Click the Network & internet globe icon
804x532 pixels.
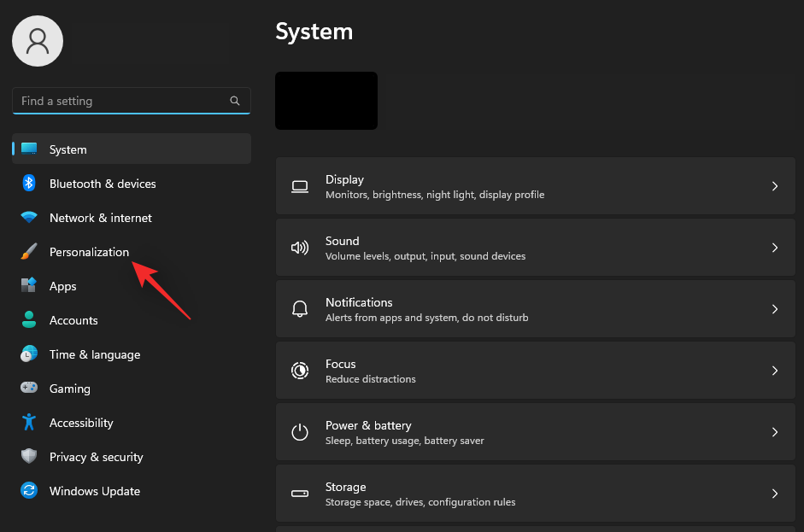coord(28,218)
